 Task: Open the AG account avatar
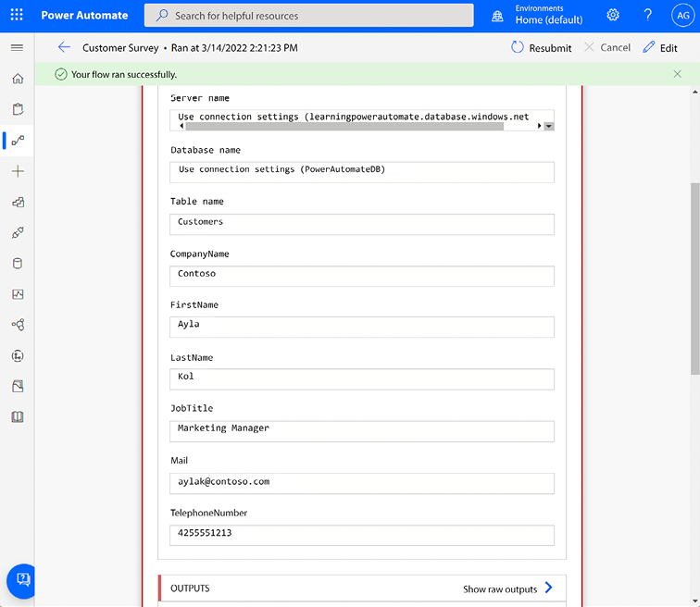point(683,15)
